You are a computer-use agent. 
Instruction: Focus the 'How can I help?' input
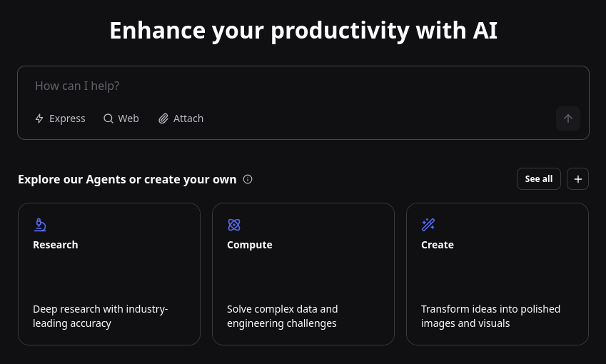tap(286, 86)
